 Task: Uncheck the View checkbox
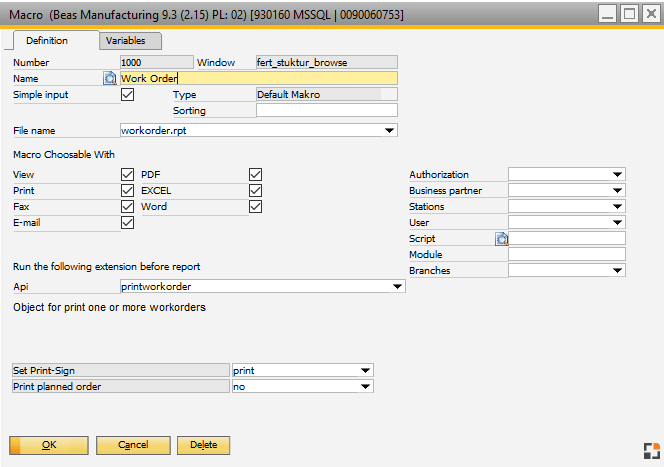[127, 175]
